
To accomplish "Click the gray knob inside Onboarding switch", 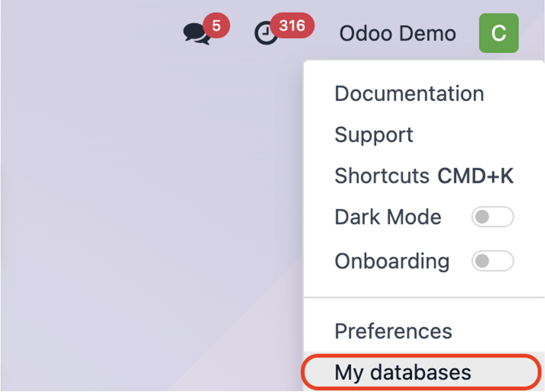I will click(x=482, y=261).
